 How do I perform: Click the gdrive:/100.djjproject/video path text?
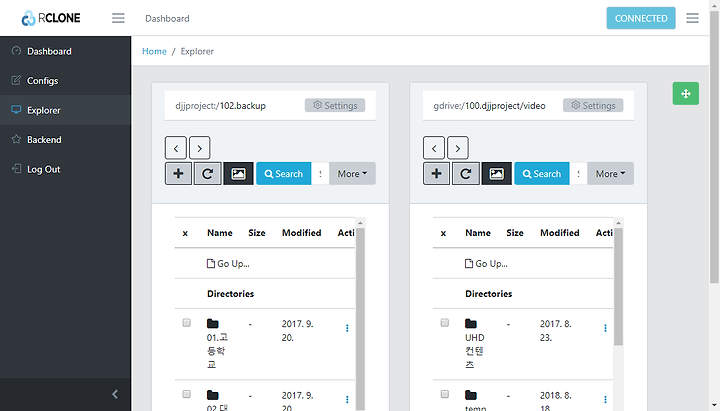[x=489, y=106]
